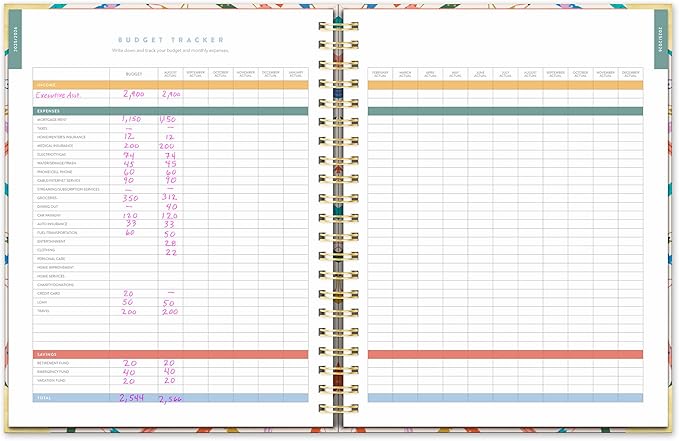Click the 22 value in the Clothing row
Viewport: 679px width, 441px height.
click(x=171, y=253)
